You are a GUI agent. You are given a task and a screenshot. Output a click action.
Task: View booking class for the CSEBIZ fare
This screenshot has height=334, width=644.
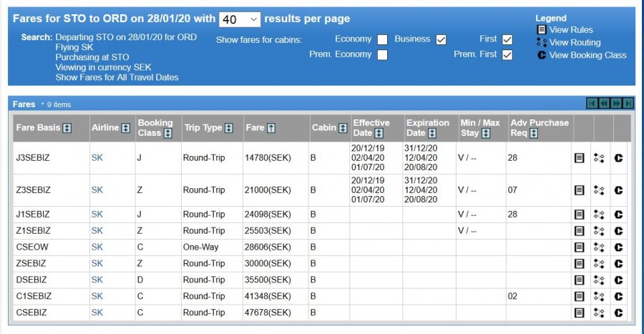click(x=619, y=313)
